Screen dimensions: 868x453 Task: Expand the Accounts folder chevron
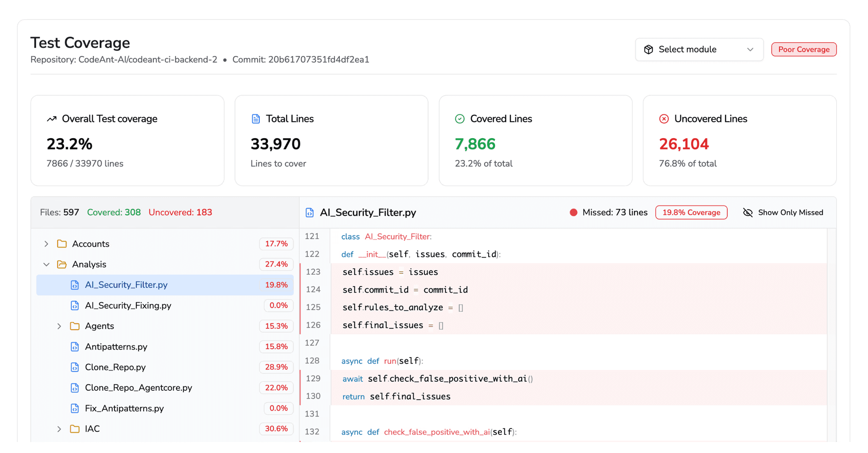(46, 244)
